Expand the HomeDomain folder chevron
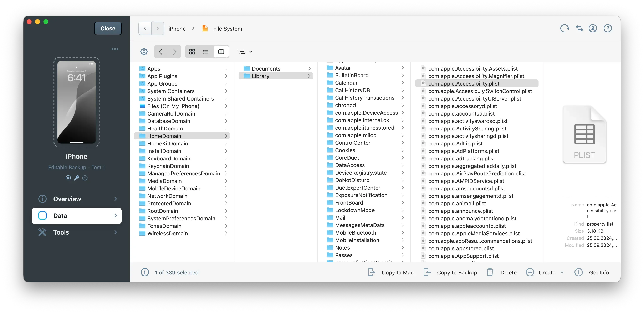The image size is (644, 313). (226, 136)
